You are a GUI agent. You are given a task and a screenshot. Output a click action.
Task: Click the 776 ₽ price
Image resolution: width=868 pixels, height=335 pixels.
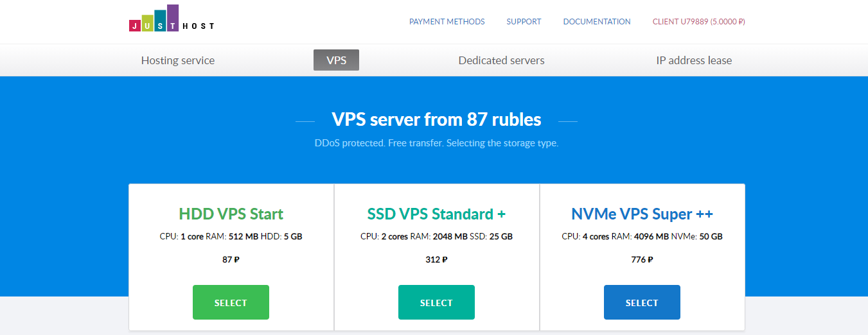[x=642, y=260]
